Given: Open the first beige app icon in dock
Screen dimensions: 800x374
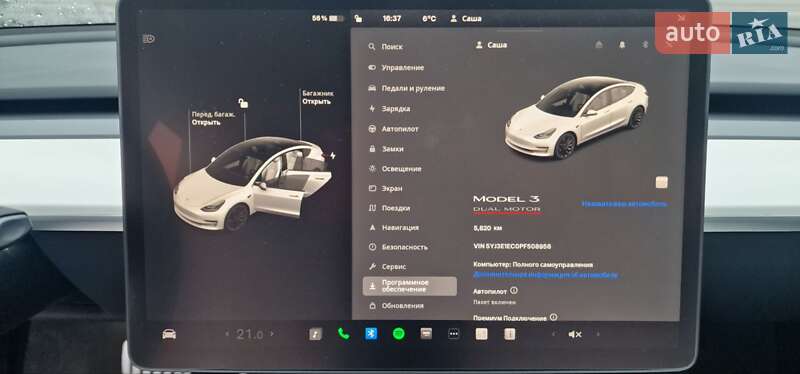Looking at the screenshot, I should tap(481, 334).
